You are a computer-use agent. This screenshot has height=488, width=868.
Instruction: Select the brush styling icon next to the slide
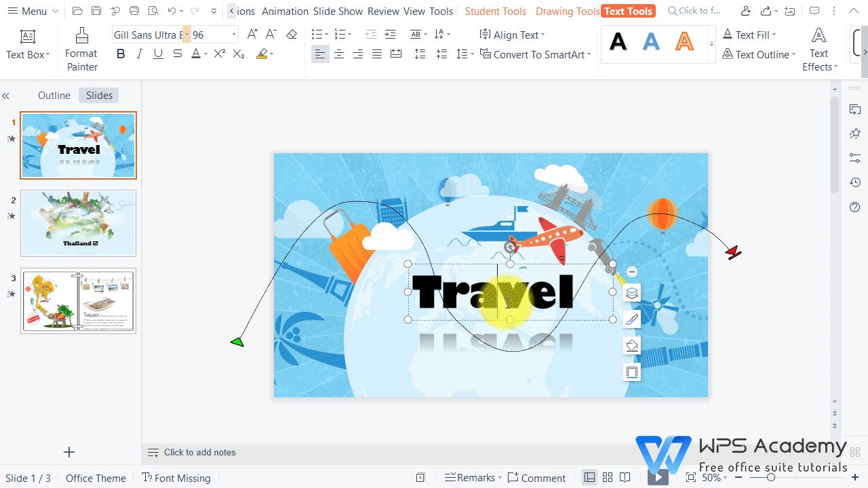coord(631,319)
